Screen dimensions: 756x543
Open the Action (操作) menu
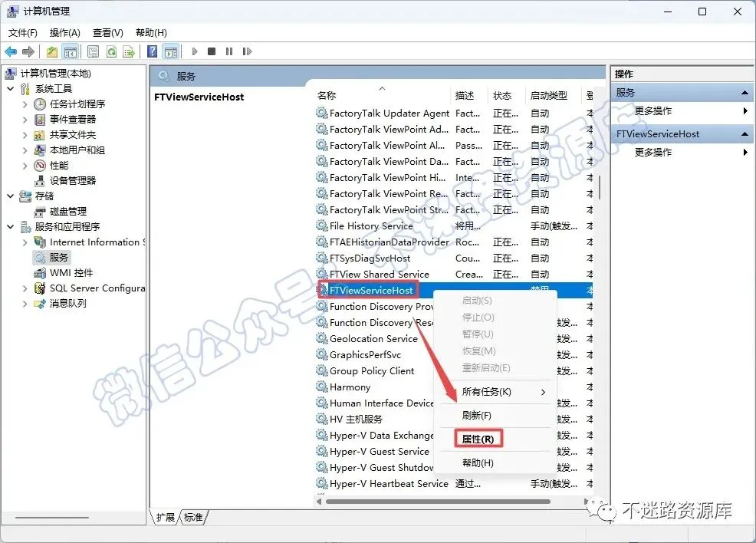coord(64,33)
